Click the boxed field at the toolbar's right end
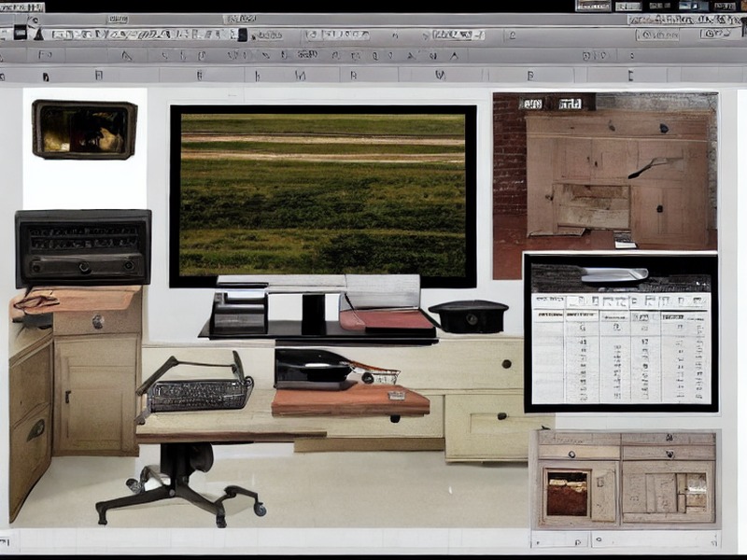 (x=715, y=34)
